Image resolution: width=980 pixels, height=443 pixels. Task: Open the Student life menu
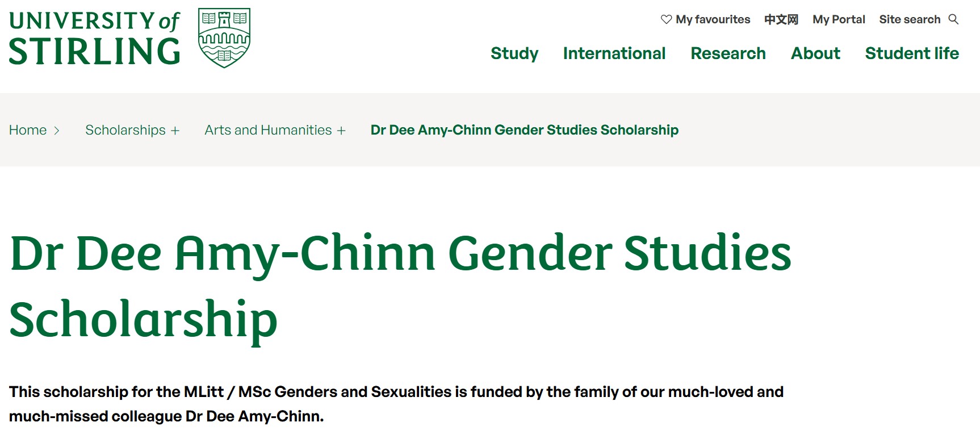coord(912,53)
